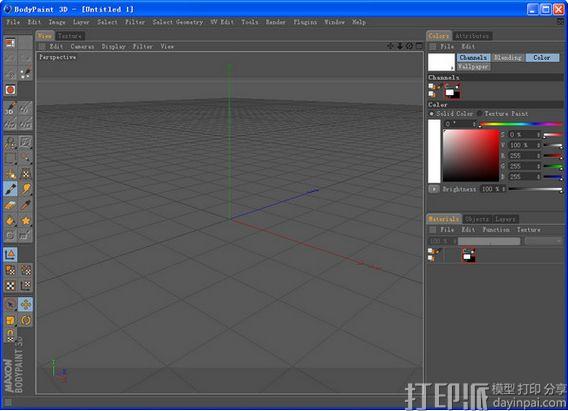Click the tall white color bar beside picker
This screenshot has width=568, height=411.
[434, 151]
